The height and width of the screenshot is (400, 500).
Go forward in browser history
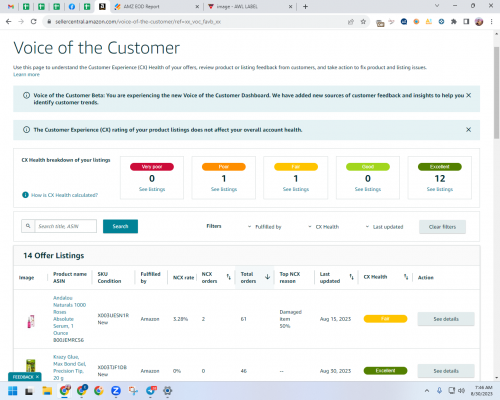pyautogui.click(x=21, y=22)
